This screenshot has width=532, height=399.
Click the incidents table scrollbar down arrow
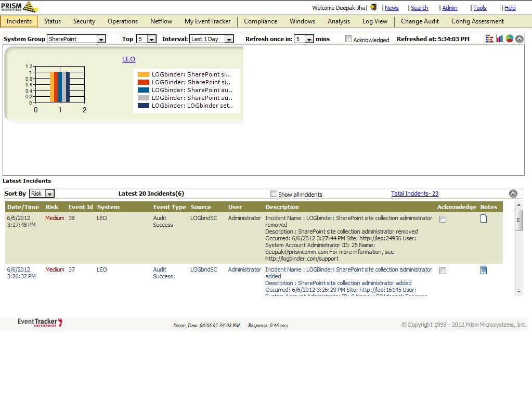[x=519, y=292]
